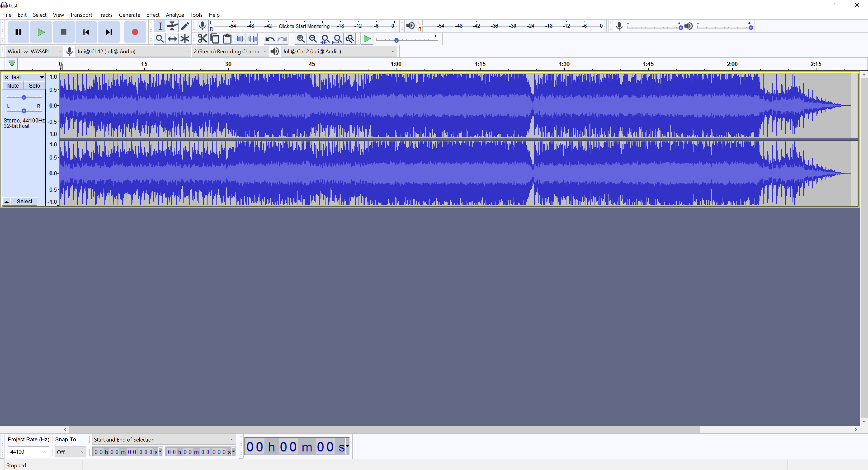Image resolution: width=868 pixels, height=470 pixels.
Task: Click Skip to Start button
Action: (86, 32)
